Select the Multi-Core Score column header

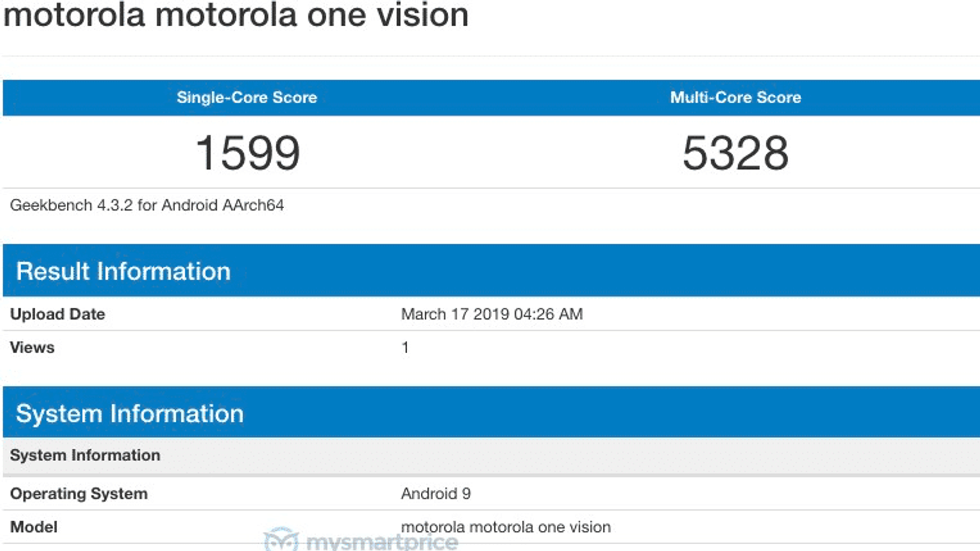click(x=735, y=97)
